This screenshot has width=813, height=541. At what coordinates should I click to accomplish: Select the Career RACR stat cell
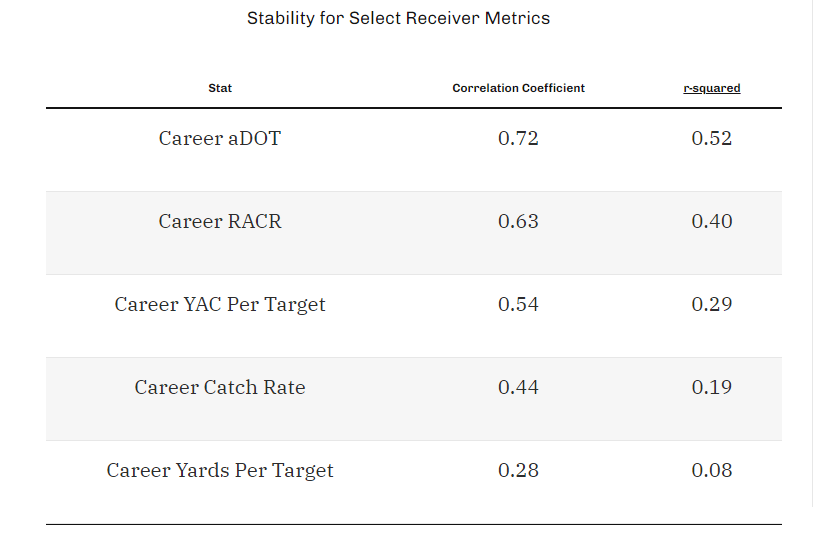[220, 221]
